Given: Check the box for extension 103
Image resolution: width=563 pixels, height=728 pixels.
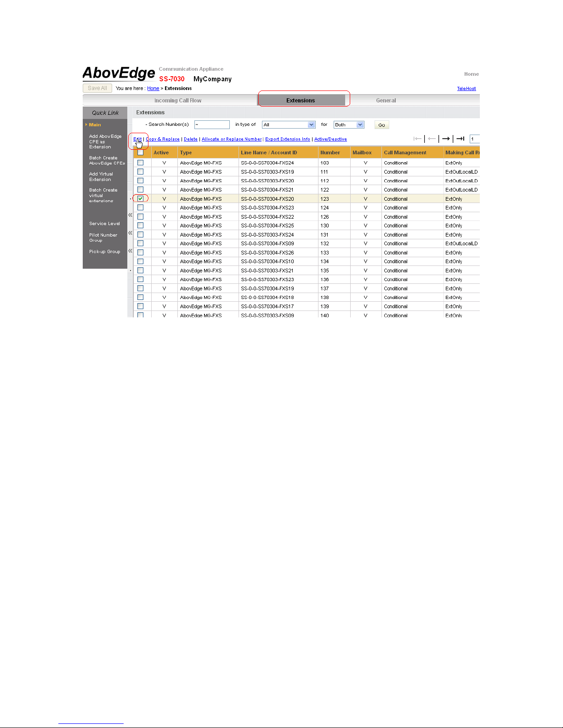Looking at the screenshot, I should 141,163.
